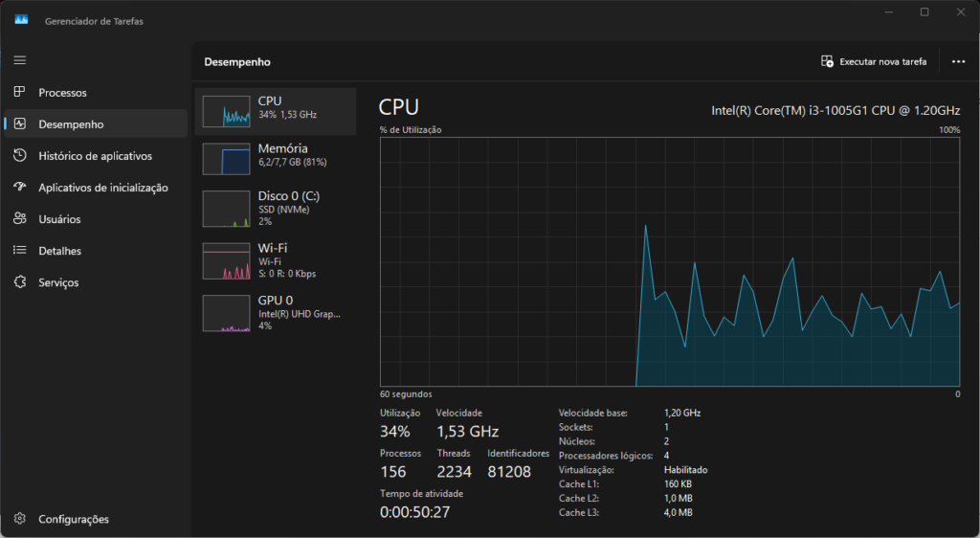Click the Configurações gear icon
The height and width of the screenshot is (538, 980).
click(20, 519)
